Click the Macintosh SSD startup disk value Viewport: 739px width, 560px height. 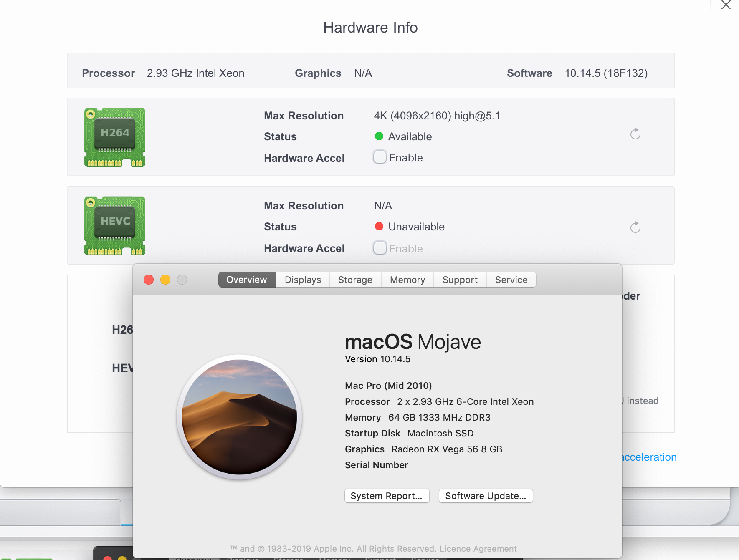440,434
